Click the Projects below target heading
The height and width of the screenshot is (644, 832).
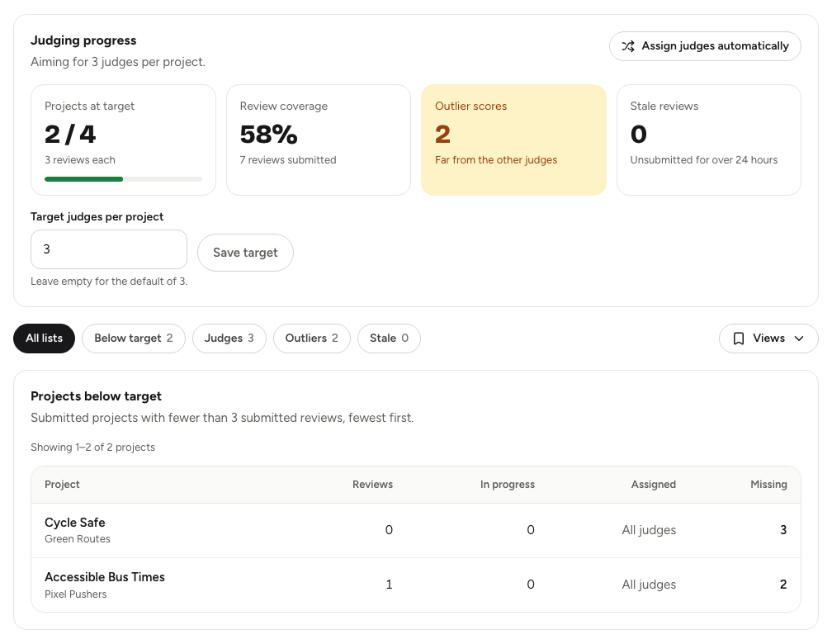pos(96,396)
